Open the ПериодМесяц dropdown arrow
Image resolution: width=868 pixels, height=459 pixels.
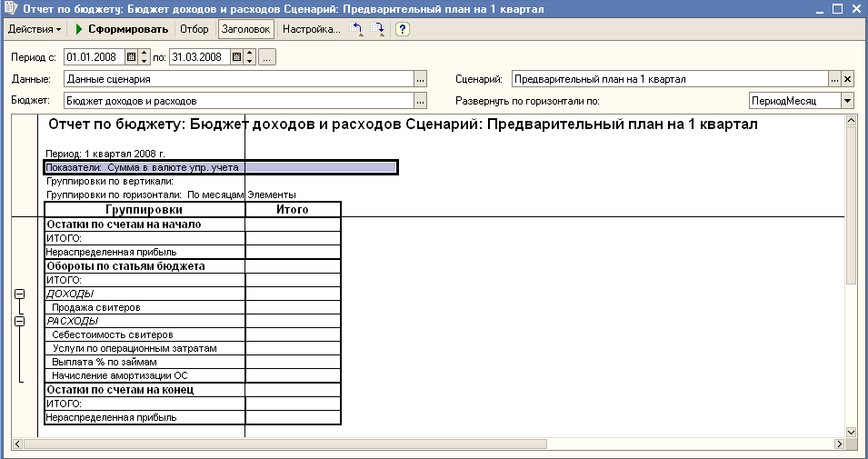coord(847,101)
